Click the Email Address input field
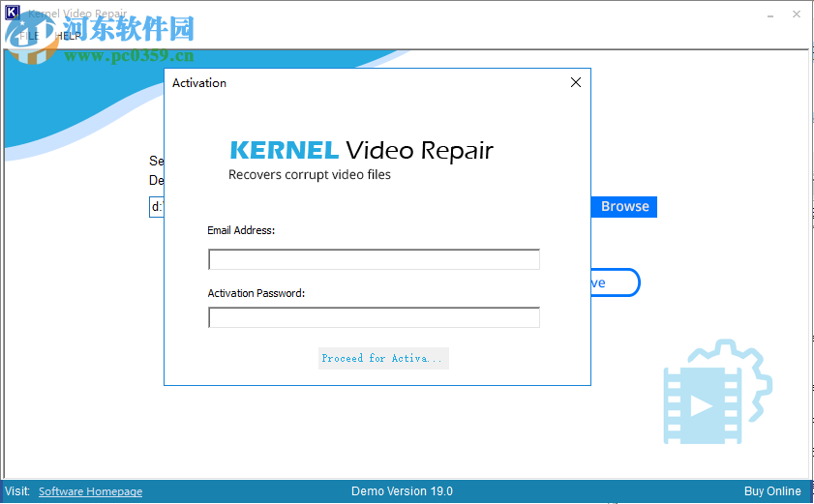Viewport: 814px width, 504px height. pyautogui.click(x=374, y=259)
